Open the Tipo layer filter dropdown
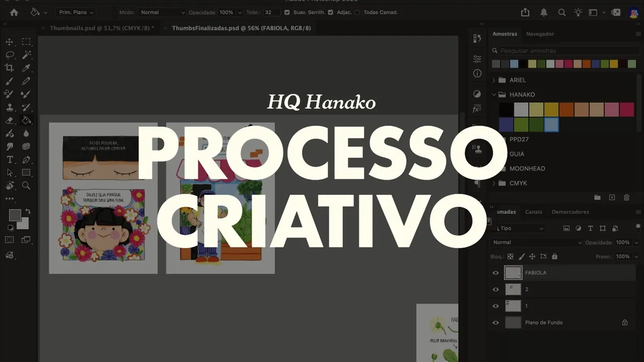This screenshot has width=644, height=362. [x=518, y=228]
